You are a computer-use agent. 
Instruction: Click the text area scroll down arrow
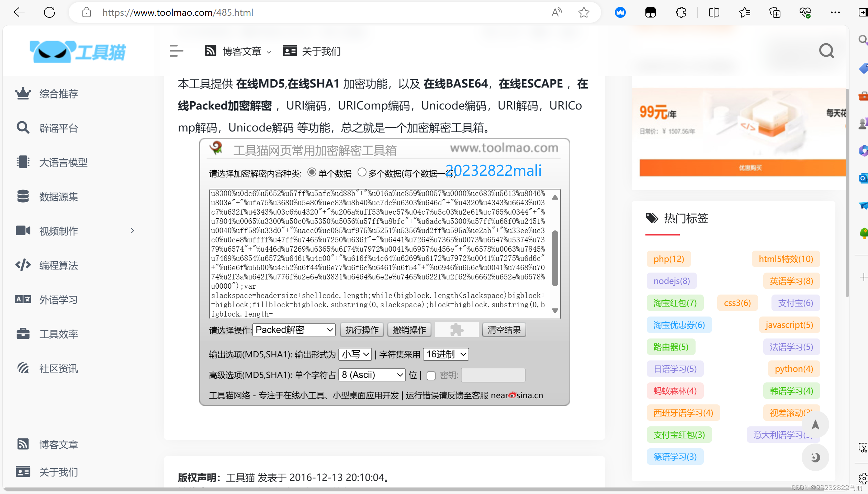click(555, 311)
